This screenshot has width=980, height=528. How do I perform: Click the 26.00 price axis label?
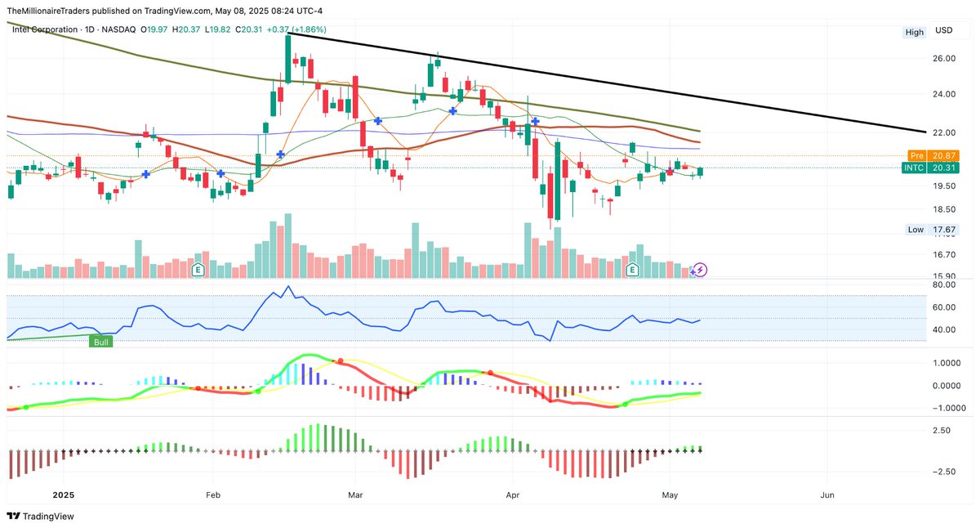coord(945,59)
